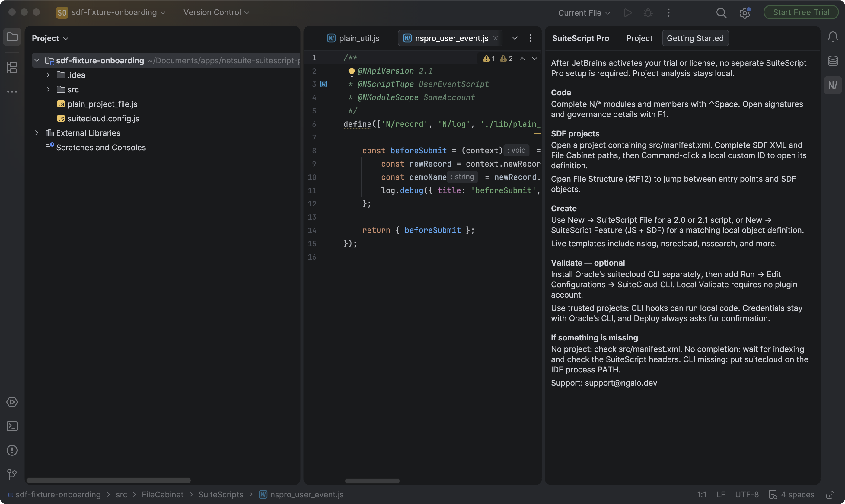Click FileCabinet breadcrumb
The width and height of the screenshot is (845, 504).
click(x=162, y=495)
